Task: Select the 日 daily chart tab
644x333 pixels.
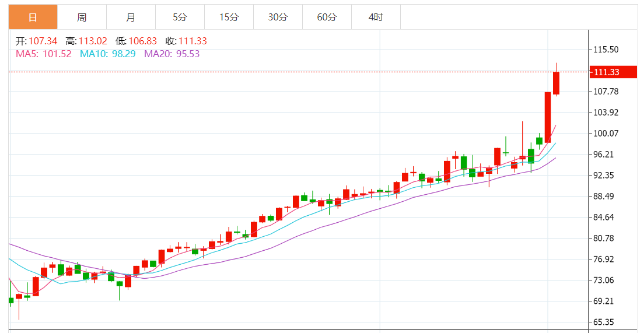Action: coord(33,17)
